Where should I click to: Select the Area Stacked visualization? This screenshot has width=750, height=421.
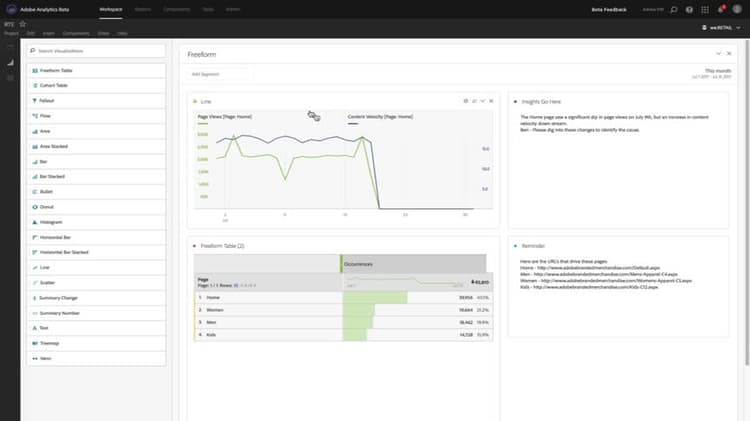pyautogui.click(x=97, y=146)
